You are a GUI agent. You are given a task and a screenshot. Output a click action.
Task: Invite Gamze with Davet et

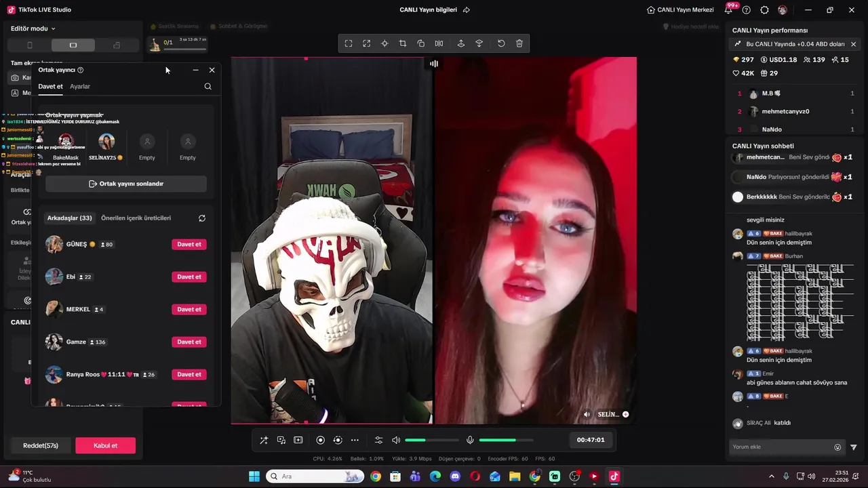coord(189,342)
